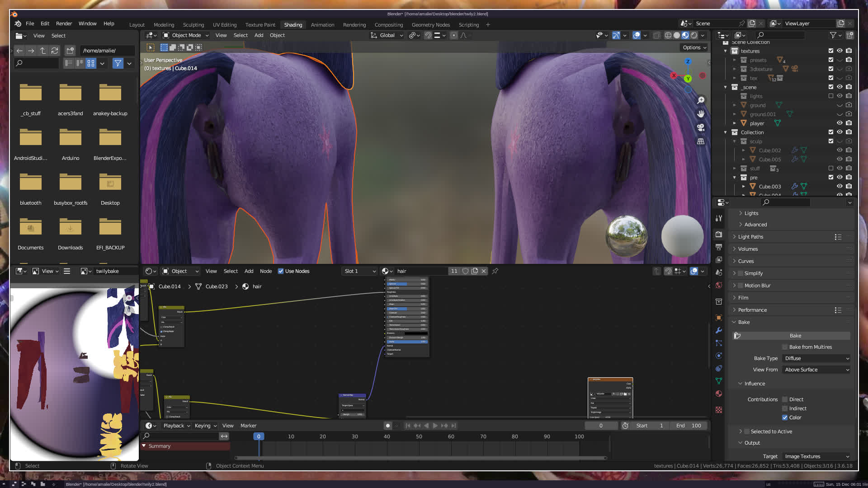Switch to the Sculpting workspace tab
This screenshot has height=488, width=868.
coord(193,25)
